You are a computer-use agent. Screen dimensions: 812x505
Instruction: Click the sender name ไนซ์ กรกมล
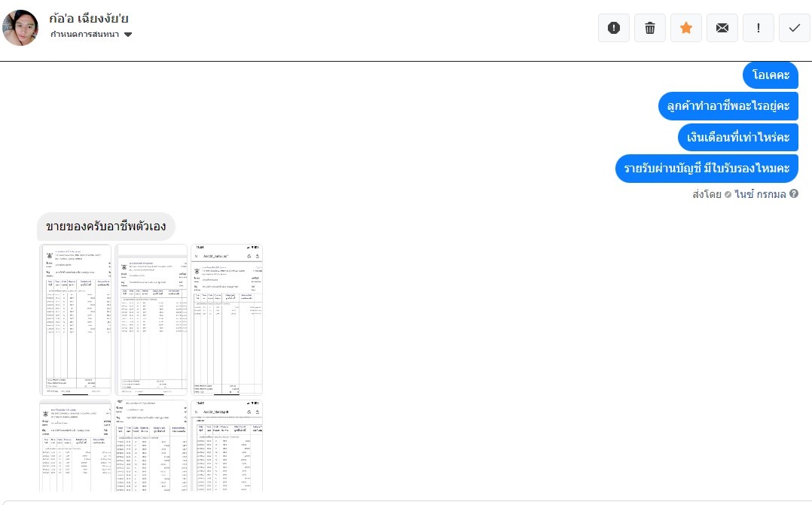pyautogui.click(x=760, y=194)
